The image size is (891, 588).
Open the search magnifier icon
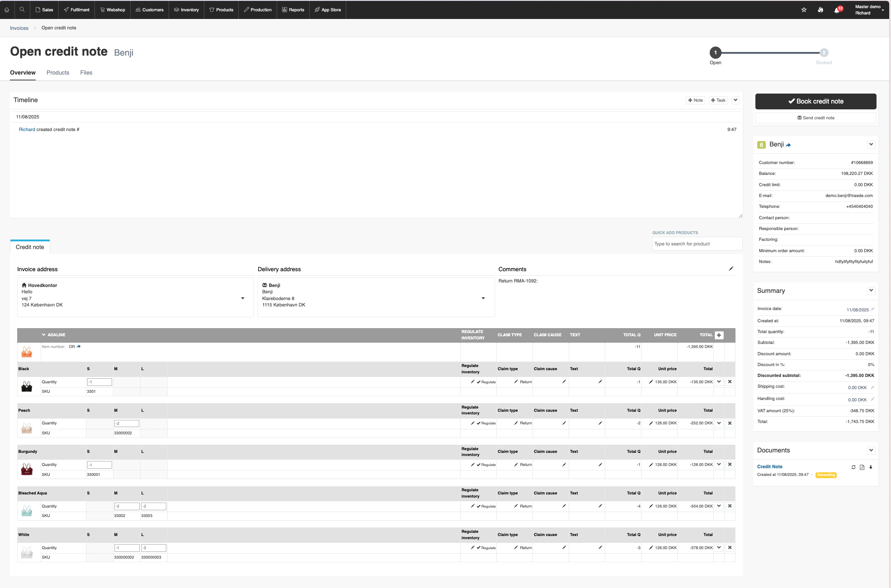[x=22, y=9]
